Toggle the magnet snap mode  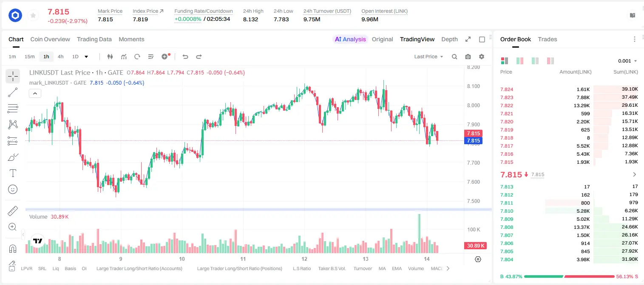[13, 248]
